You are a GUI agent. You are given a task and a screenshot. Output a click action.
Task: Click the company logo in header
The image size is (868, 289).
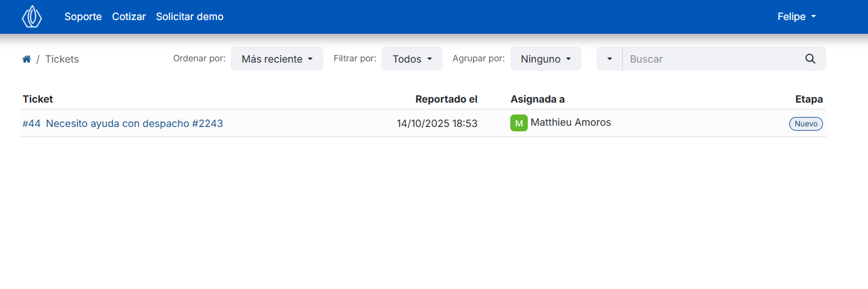pyautogui.click(x=32, y=17)
